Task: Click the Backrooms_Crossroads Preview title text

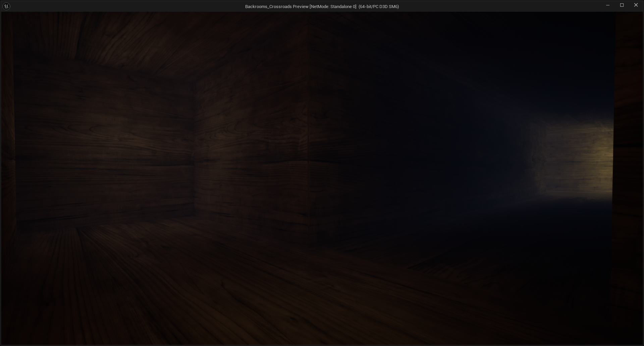Action: tap(276, 7)
